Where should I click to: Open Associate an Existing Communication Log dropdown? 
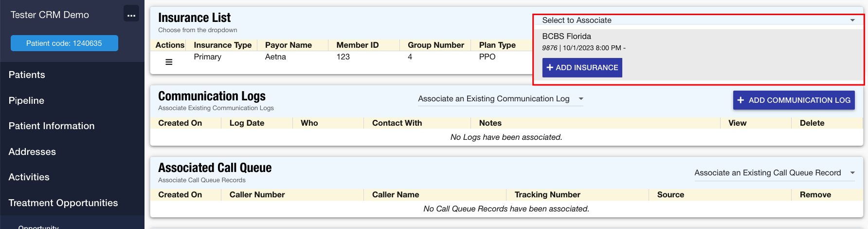500,99
